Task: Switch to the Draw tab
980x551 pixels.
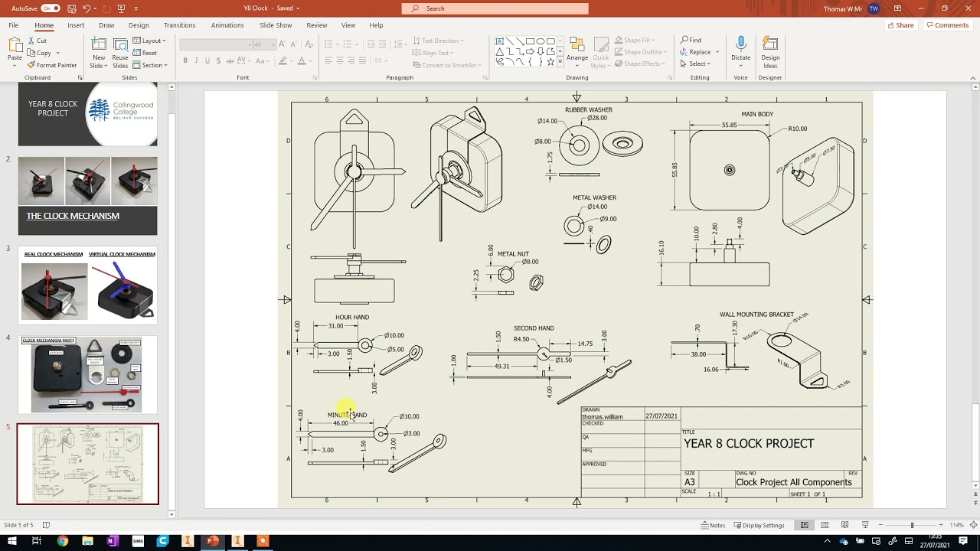Action: coord(106,25)
